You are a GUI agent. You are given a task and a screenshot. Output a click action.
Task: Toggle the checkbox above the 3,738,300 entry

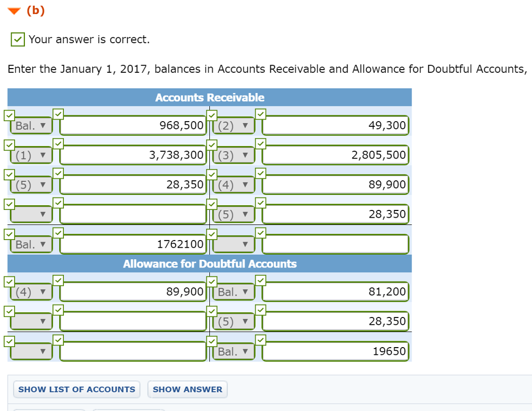coord(58,143)
